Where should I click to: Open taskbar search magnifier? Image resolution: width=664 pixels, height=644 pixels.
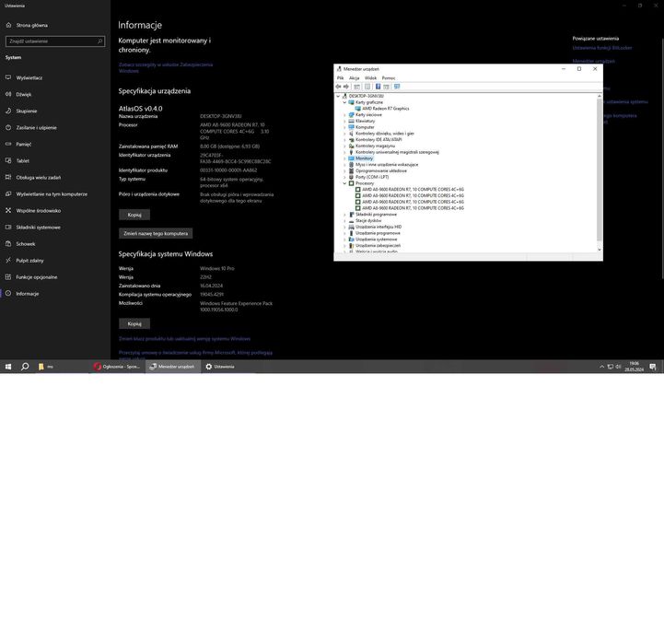(x=25, y=367)
